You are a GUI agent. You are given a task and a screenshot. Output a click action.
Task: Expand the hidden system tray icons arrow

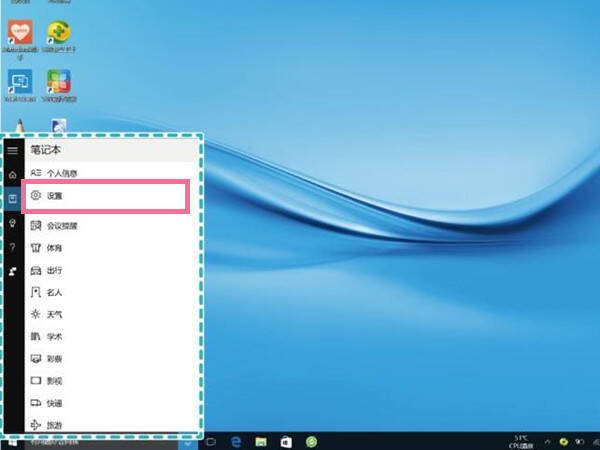point(547,442)
